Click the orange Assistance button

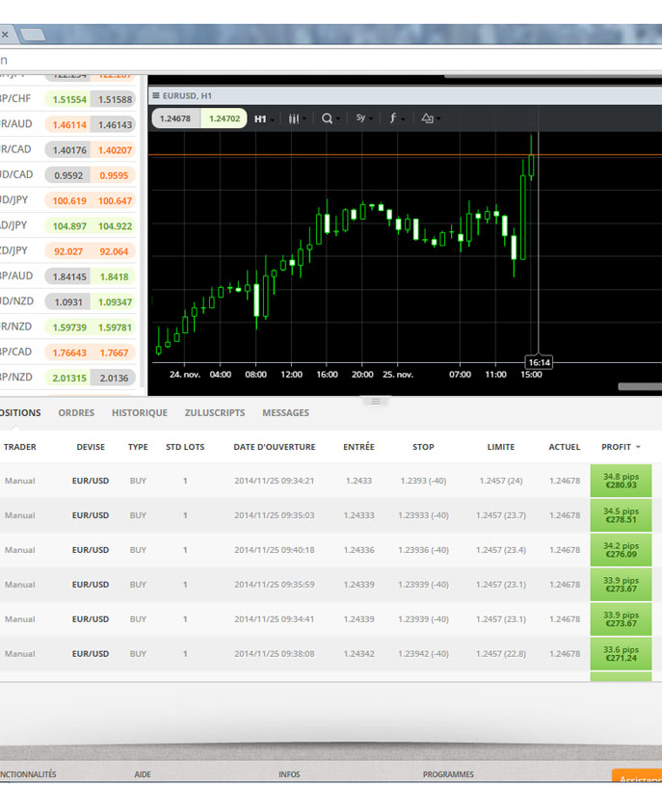637,775
